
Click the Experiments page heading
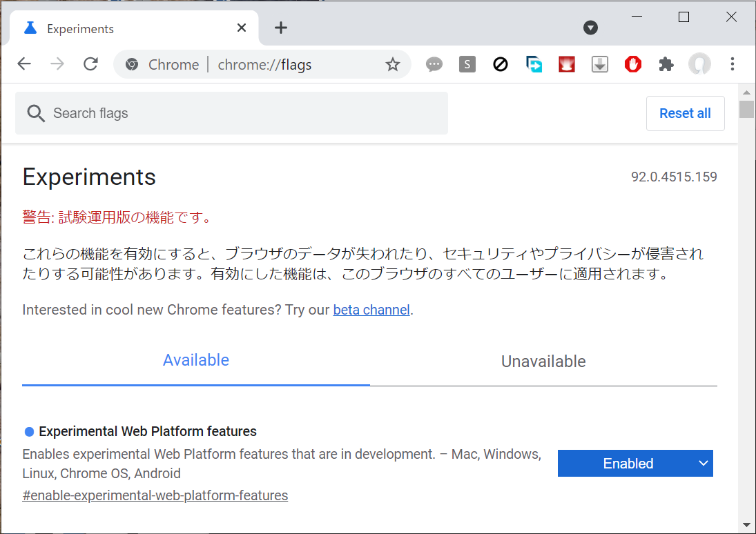tap(89, 177)
